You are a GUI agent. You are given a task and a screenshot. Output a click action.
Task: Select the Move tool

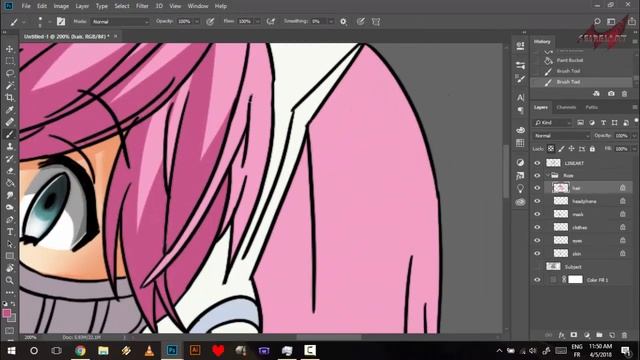10,49
